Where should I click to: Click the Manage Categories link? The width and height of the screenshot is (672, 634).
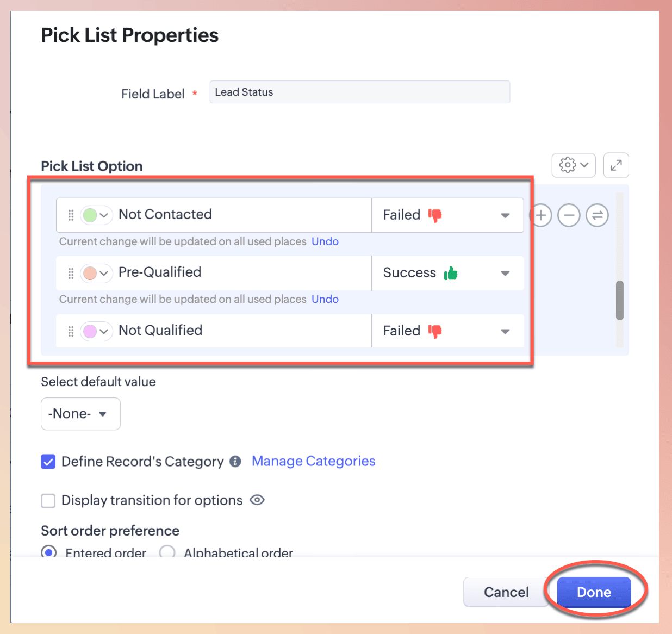(x=313, y=461)
